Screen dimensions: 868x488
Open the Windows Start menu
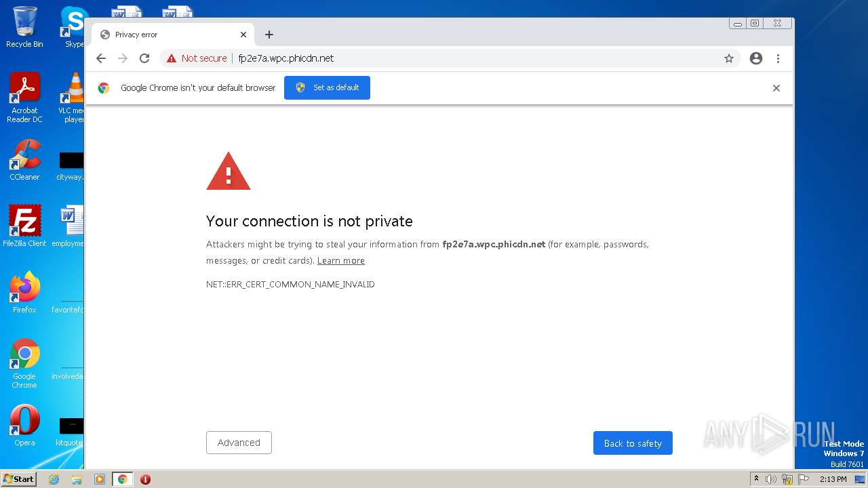[19, 479]
